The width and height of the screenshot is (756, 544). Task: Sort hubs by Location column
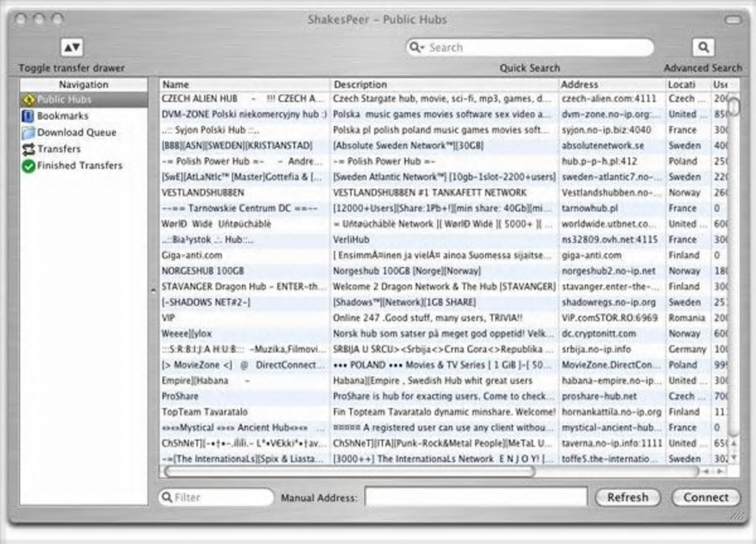[688, 84]
